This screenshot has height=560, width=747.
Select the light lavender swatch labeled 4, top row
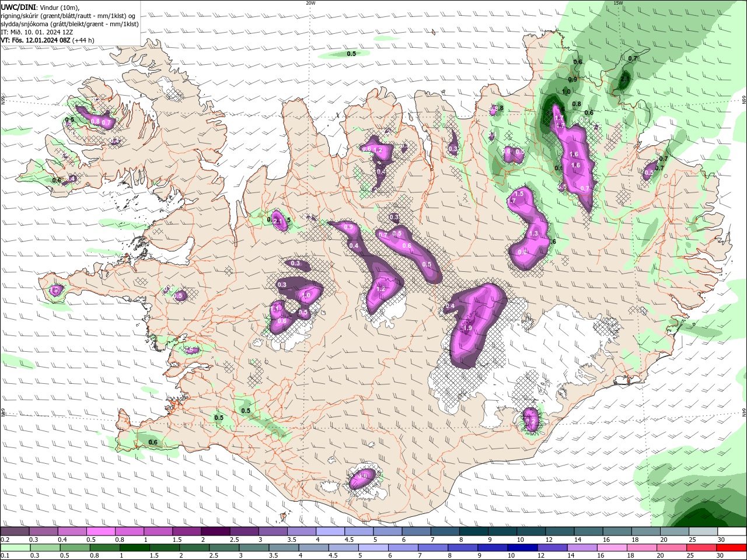(x=330, y=531)
